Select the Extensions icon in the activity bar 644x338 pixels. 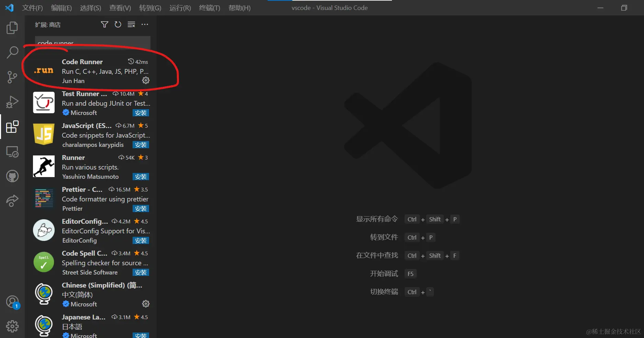coord(12,127)
